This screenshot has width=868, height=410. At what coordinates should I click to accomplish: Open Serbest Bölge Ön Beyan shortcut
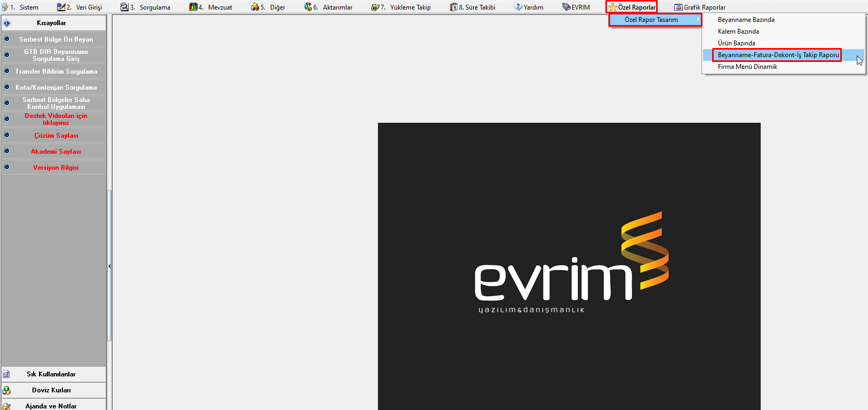pyautogui.click(x=54, y=40)
